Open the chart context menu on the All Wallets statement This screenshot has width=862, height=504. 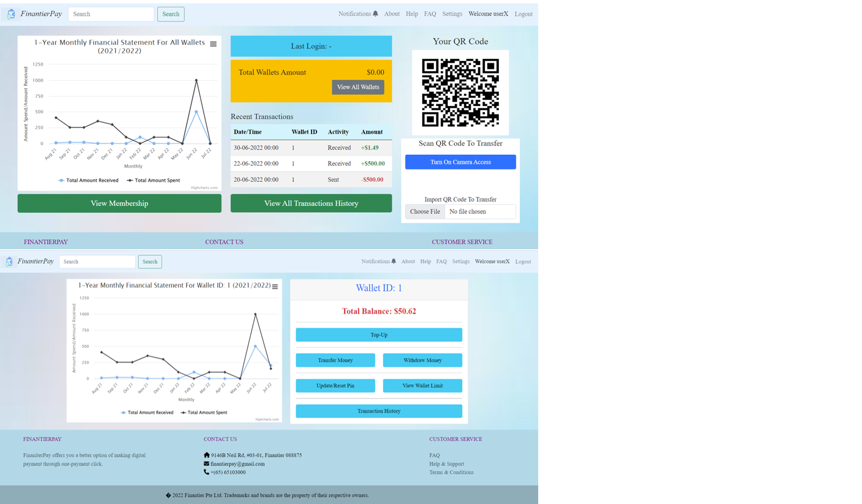click(213, 44)
